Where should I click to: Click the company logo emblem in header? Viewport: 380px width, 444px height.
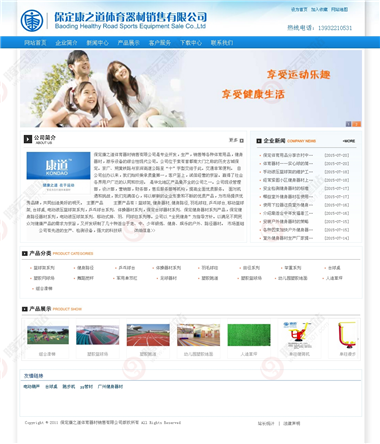[32, 20]
